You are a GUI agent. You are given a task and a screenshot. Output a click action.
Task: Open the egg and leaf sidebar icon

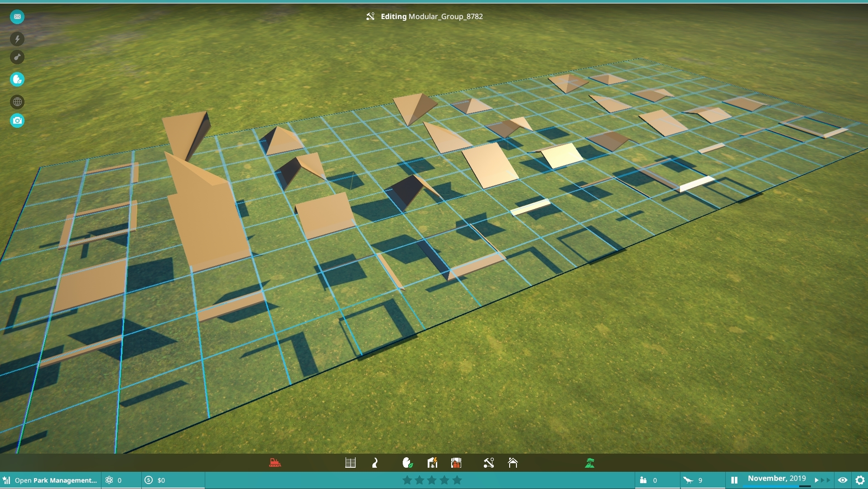pyautogui.click(x=17, y=79)
